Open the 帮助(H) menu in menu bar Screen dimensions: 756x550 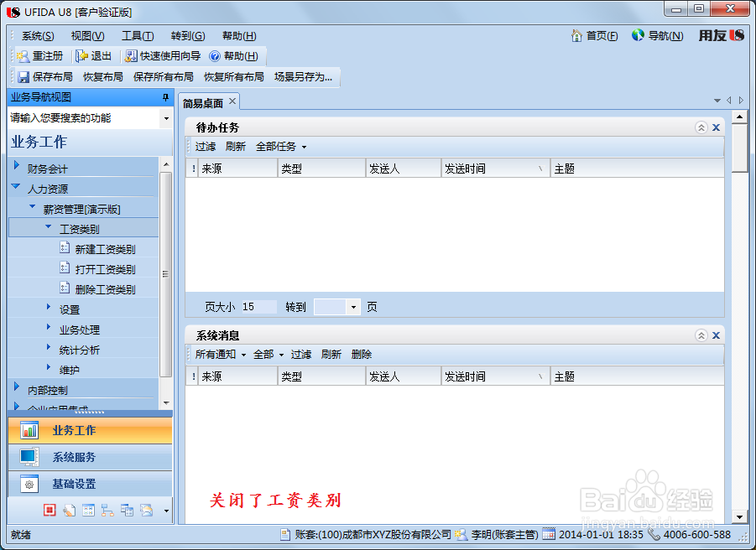239,36
